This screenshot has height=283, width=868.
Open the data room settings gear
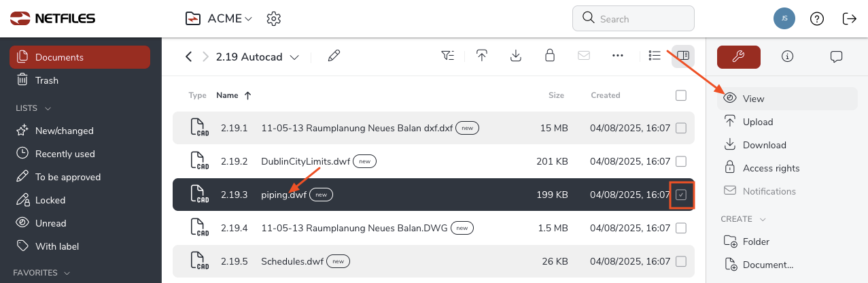(x=274, y=18)
